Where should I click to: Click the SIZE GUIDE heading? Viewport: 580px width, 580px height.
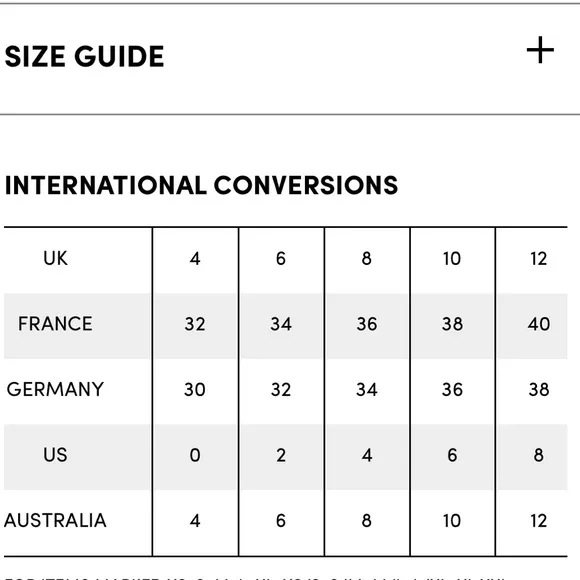pyautogui.click(x=84, y=57)
